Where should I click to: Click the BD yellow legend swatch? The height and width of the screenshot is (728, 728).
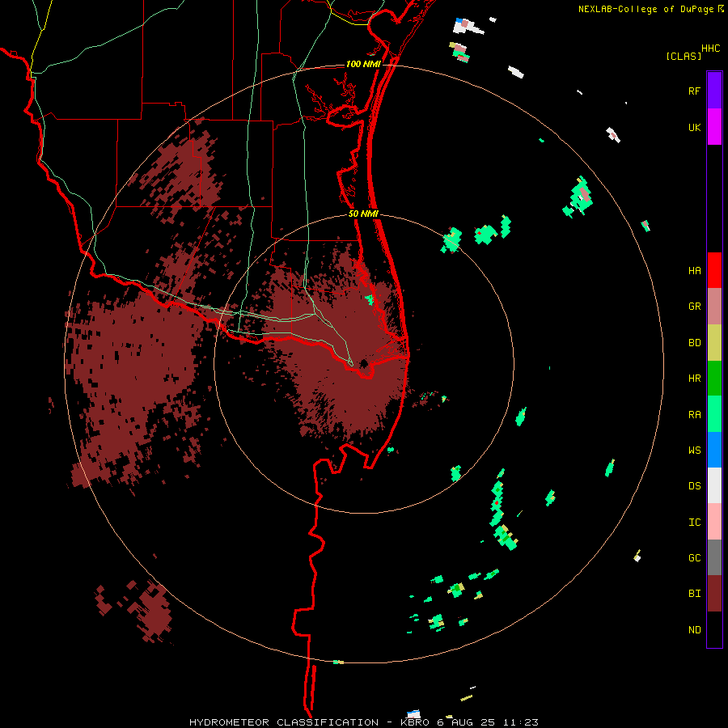coord(714,343)
